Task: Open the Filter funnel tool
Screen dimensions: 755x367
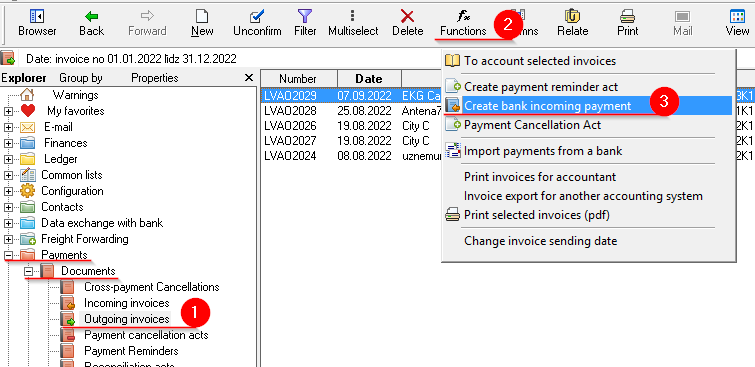Action: click(x=305, y=23)
